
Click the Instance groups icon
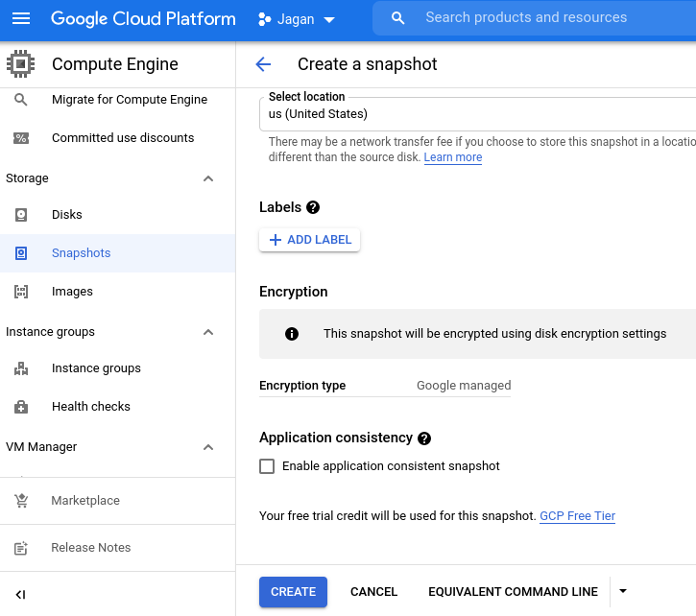(21, 368)
